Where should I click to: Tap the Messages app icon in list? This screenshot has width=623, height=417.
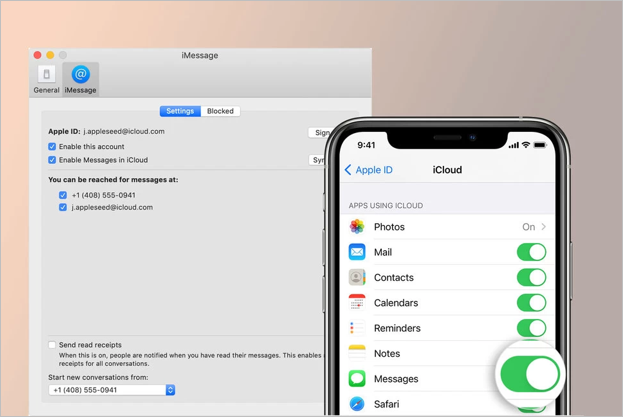[x=357, y=379]
